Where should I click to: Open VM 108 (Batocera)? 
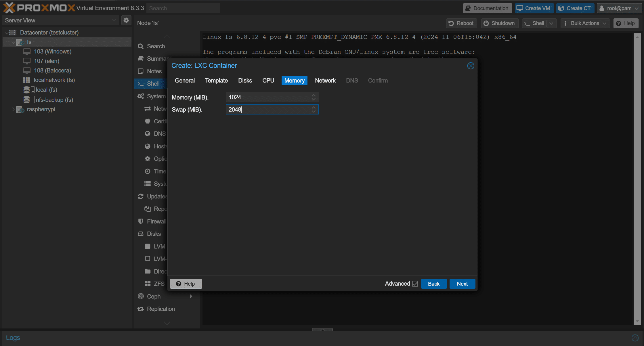coord(52,70)
